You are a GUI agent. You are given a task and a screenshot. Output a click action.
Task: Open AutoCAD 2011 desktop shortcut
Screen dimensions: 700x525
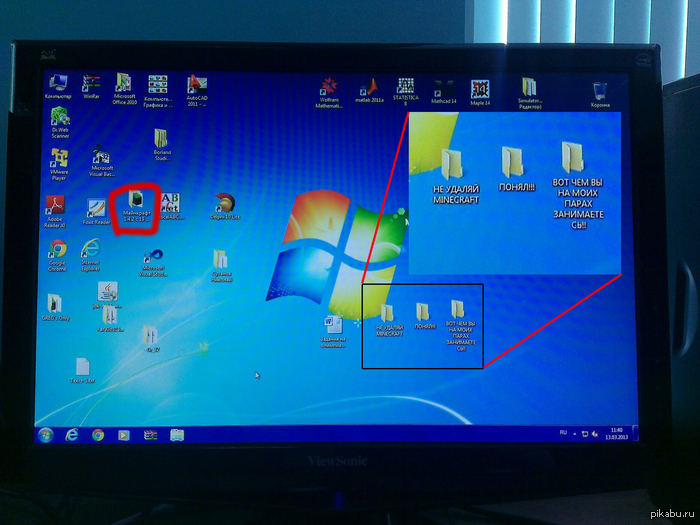click(198, 84)
